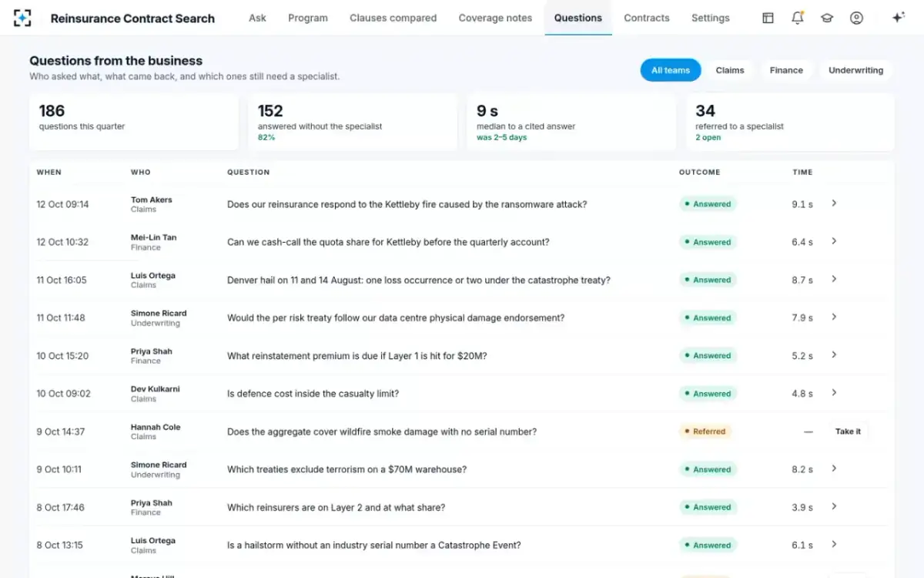
Task: Click the WHEN column header
Action: tap(49, 173)
